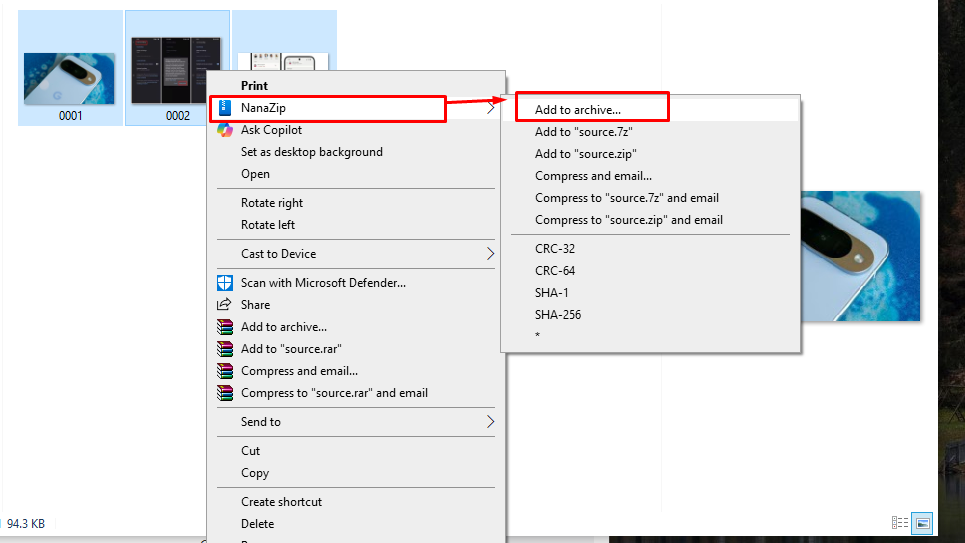Click the Share arrow icon

pos(225,305)
